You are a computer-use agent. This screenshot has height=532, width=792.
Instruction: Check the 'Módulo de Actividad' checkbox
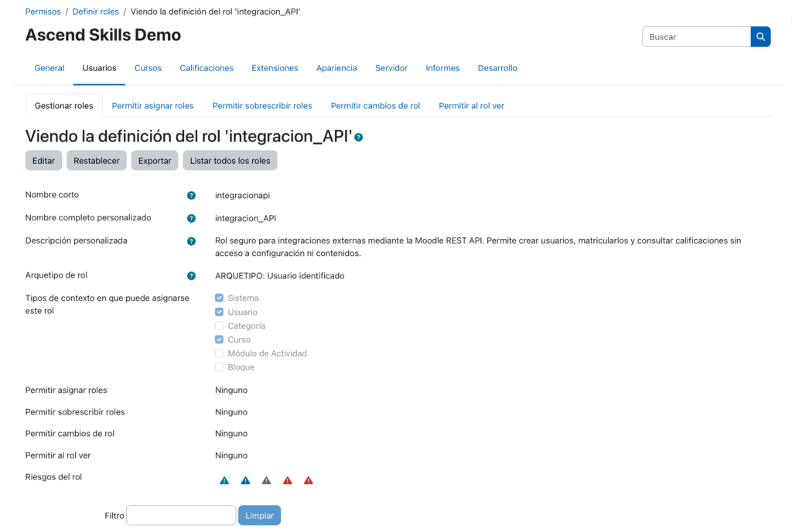219,353
